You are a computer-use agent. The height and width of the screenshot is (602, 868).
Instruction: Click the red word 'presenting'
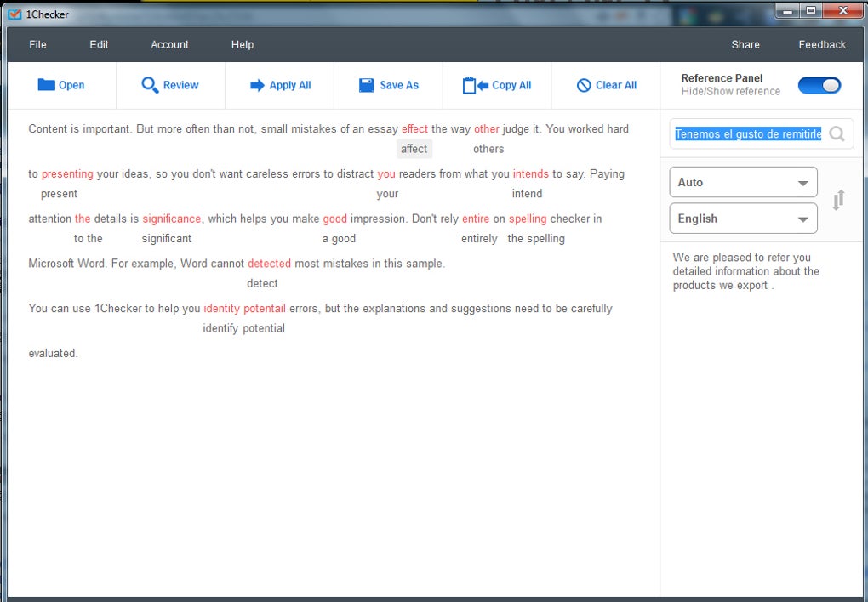coord(67,173)
